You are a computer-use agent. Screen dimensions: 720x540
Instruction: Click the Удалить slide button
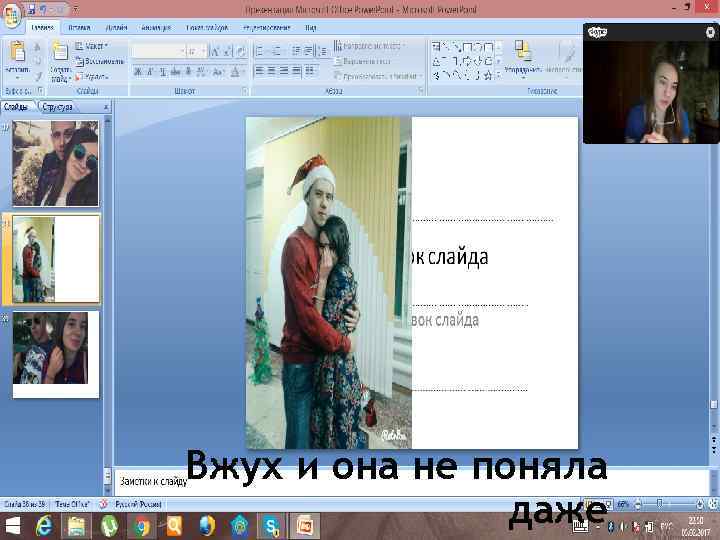click(x=92, y=76)
